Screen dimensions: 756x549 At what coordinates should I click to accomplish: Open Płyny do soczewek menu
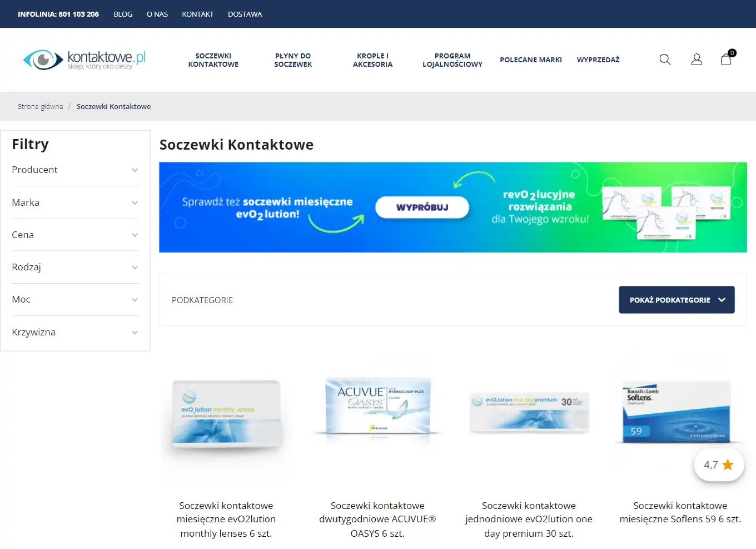293,60
